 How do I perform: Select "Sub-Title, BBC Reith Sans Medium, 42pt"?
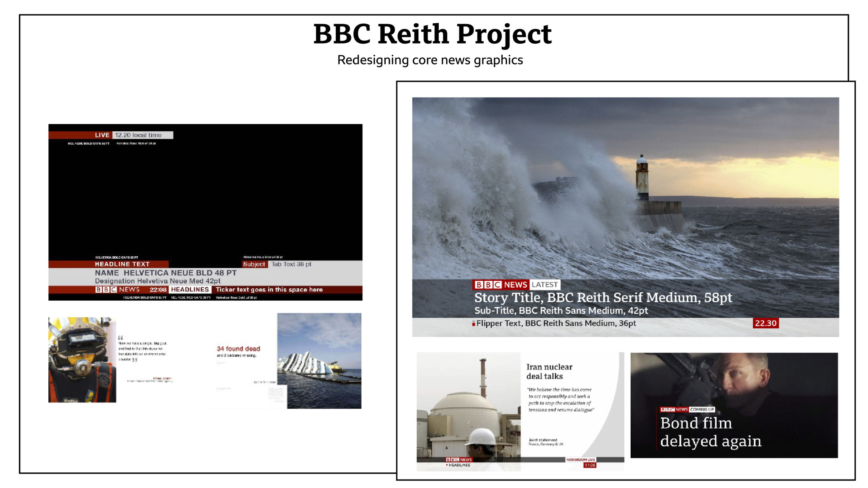click(561, 311)
